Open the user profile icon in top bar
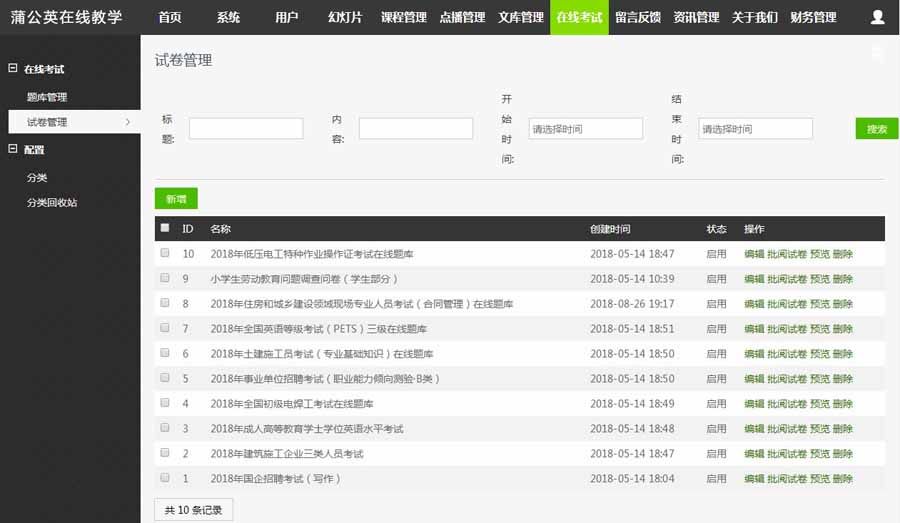The width and height of the screenshot is (900, 523). pos(877,17)
